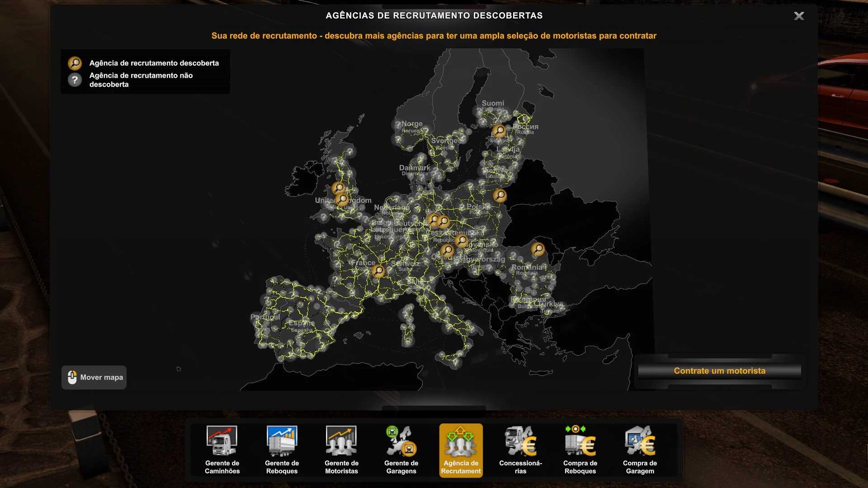Open Gerente de Motoristas driver manager

click(341, 450)
